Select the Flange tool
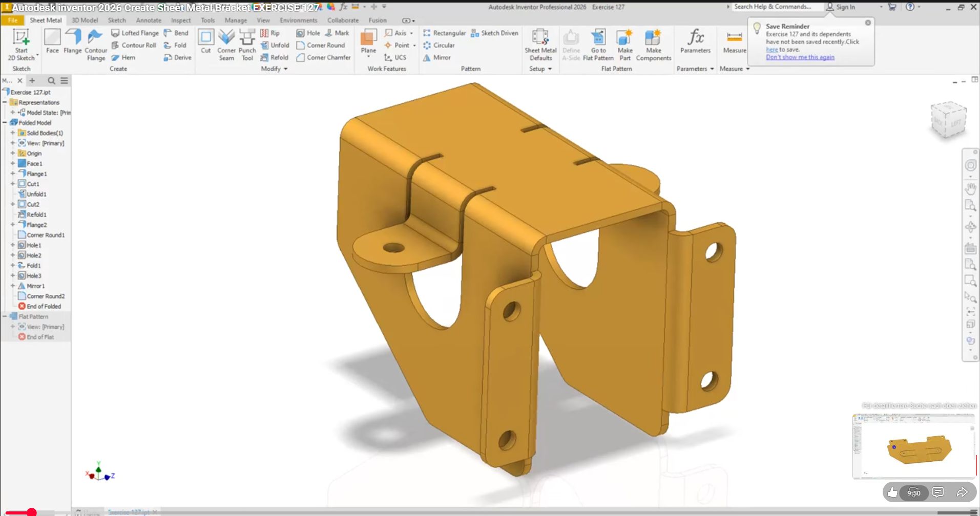 [x=73, y=41]
